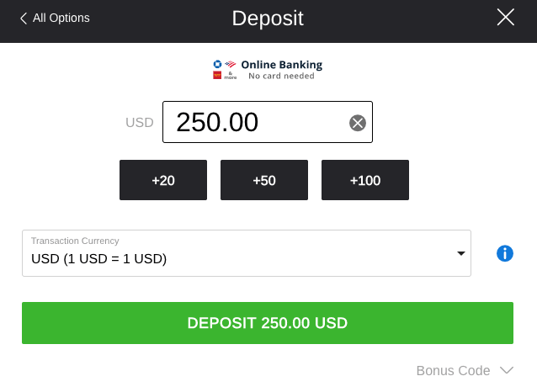The height and width of the screenshot is (392, 537).
Task: Click the red Wells Fargo logo
Action: [x=217, y=75]
